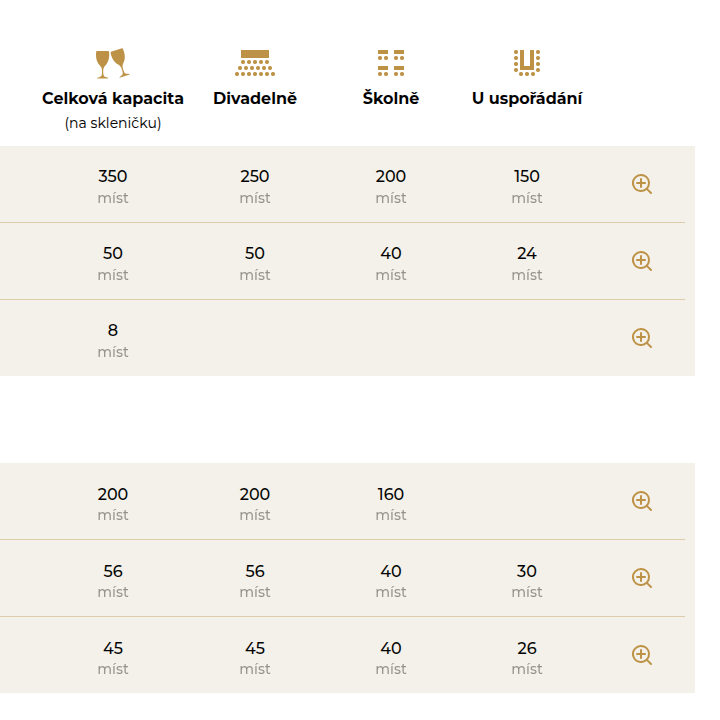Select the 250 míst theater capacity cell

click(x=255, y=185)
